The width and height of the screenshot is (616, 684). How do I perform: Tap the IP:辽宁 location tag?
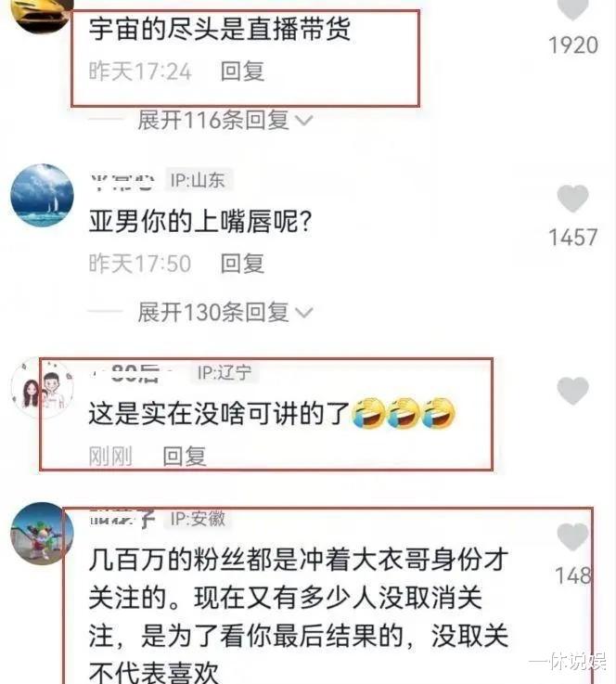(225, 372)
